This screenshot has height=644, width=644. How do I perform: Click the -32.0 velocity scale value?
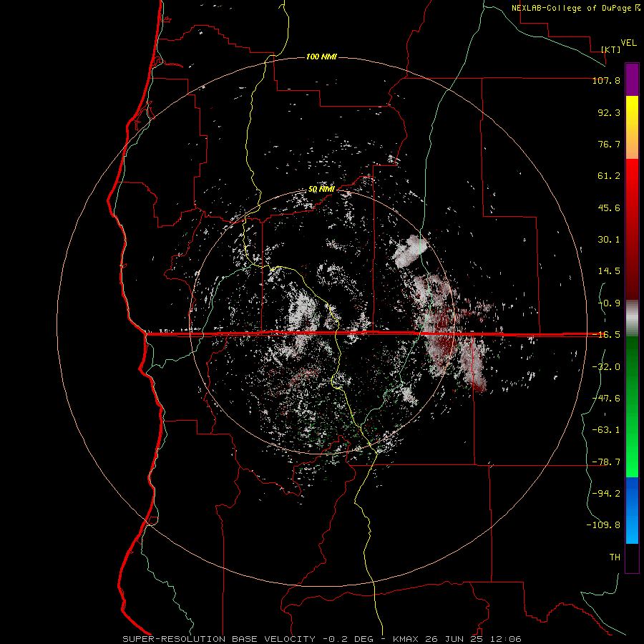pyautogui.click(x=606, y=366)
